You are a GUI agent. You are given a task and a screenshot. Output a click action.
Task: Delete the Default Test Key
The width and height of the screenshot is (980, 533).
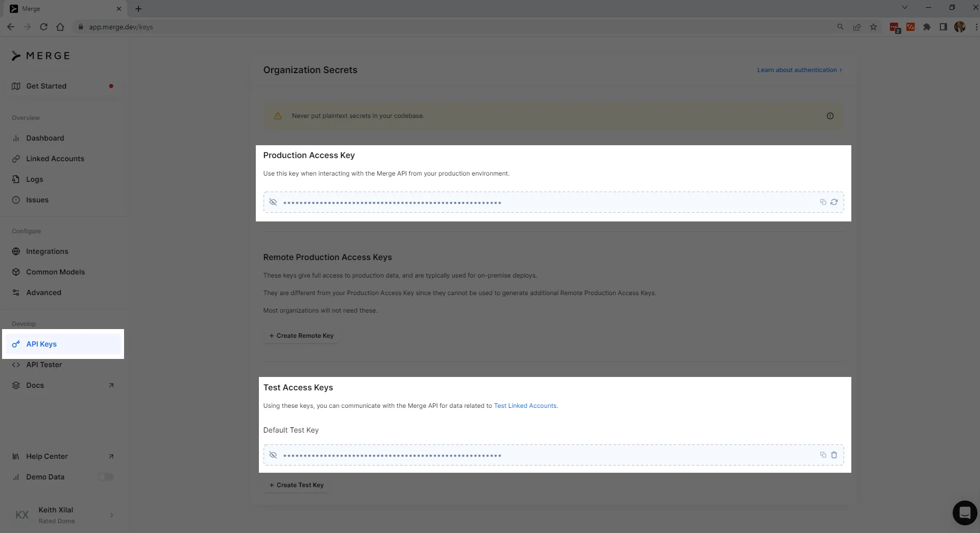(x=834, y=455)
